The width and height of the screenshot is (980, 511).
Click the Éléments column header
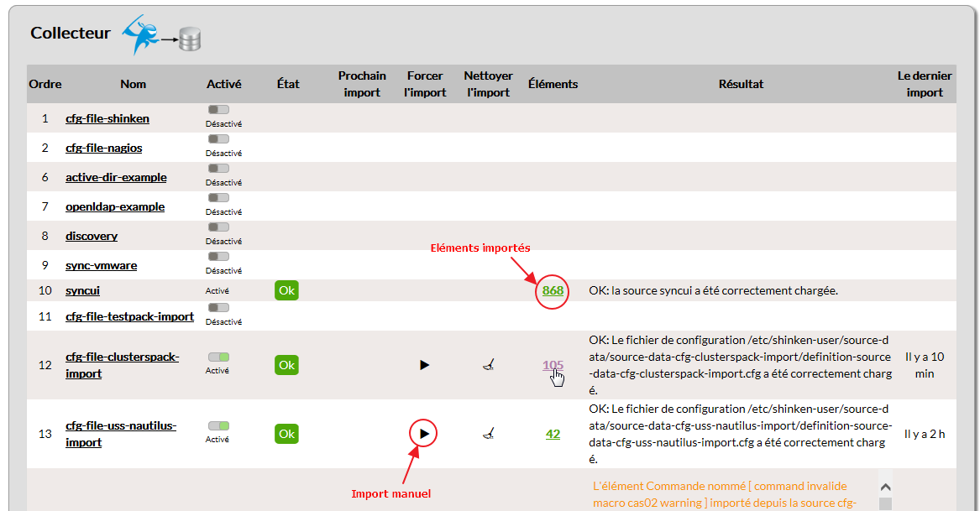tap(553, 84)
